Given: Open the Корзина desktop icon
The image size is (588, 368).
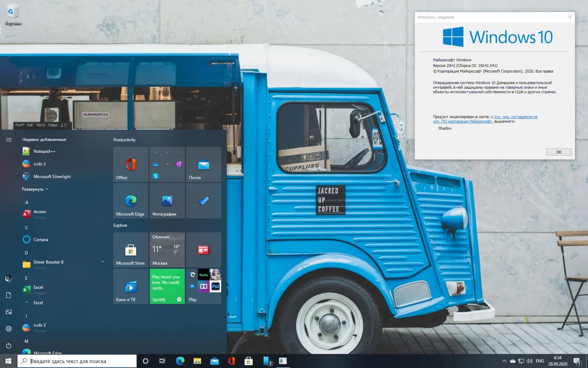Looking at the screenshot, I should click(13, 15).
